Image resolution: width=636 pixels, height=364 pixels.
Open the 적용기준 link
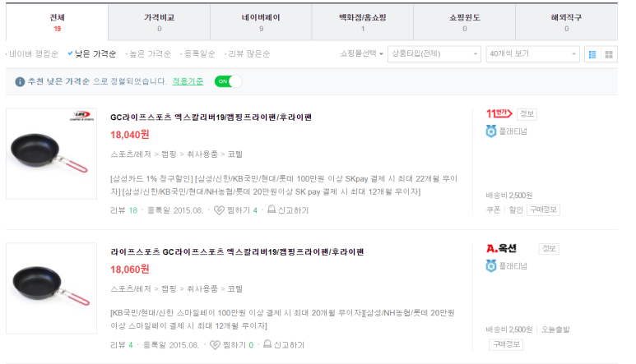click(x=188, y=81)
